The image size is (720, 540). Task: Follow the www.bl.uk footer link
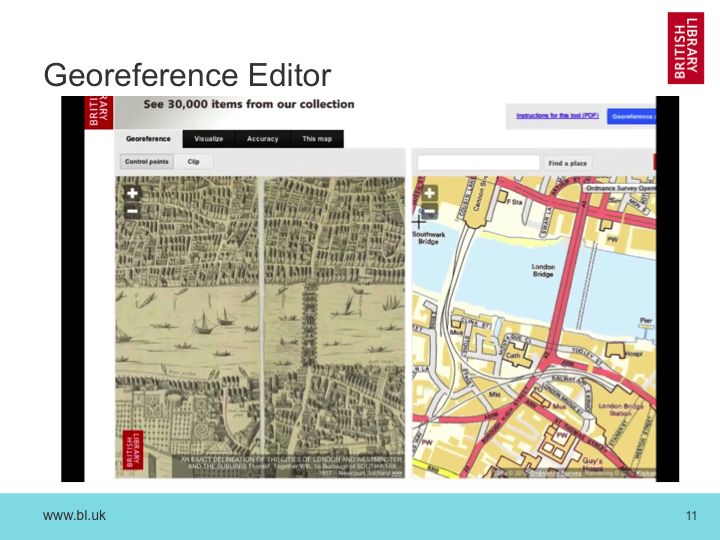point(74,516)
